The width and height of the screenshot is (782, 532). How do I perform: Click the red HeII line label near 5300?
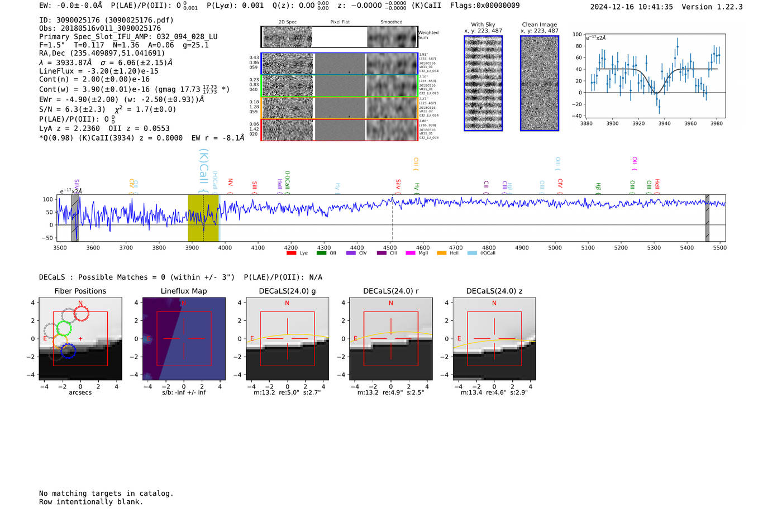(x=657, y=186)
